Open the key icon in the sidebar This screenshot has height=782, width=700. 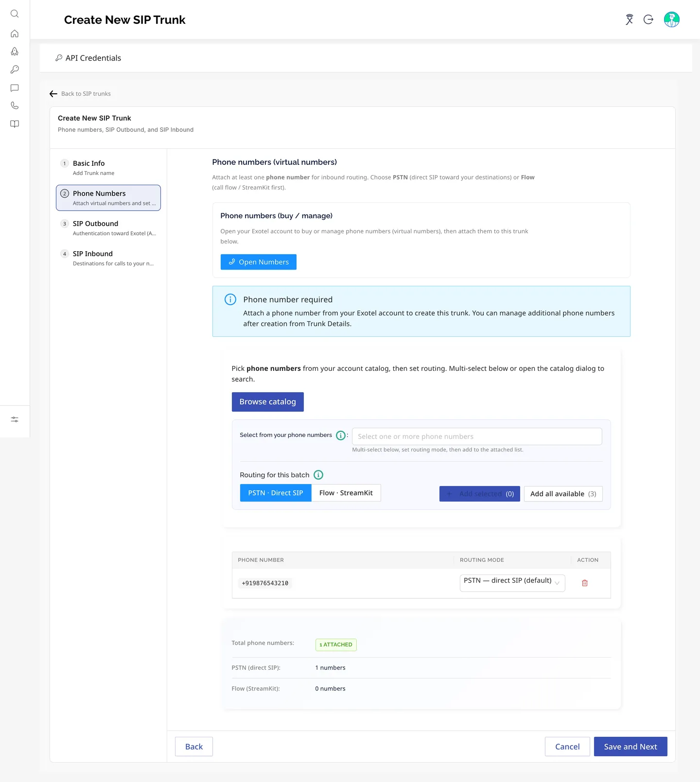(x=15, y=70)
